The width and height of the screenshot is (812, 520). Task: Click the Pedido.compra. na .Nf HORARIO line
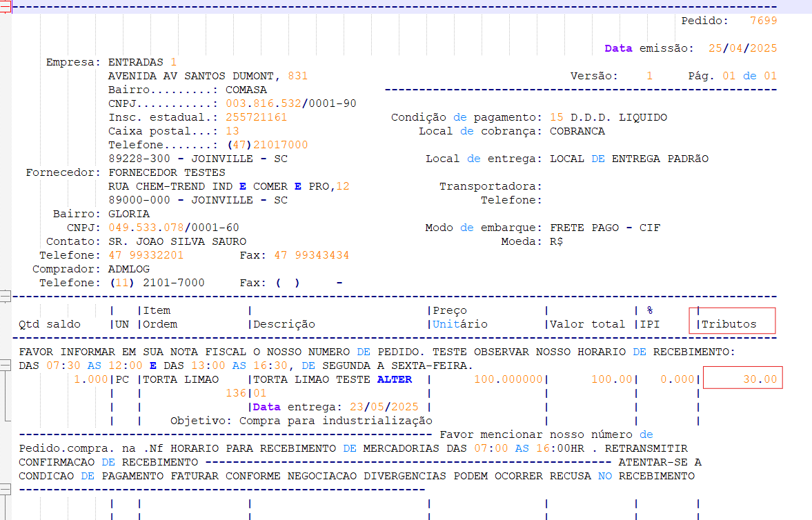click(353, 449)
